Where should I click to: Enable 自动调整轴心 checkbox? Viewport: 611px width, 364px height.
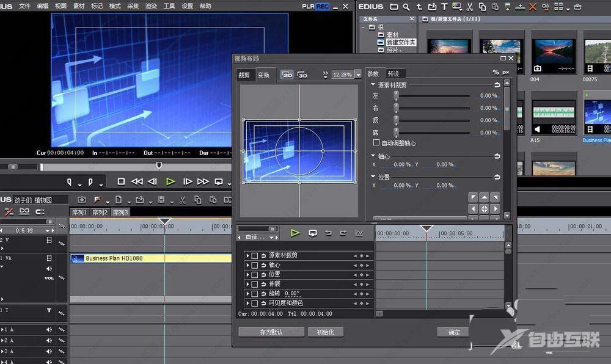tap(376, 143)
